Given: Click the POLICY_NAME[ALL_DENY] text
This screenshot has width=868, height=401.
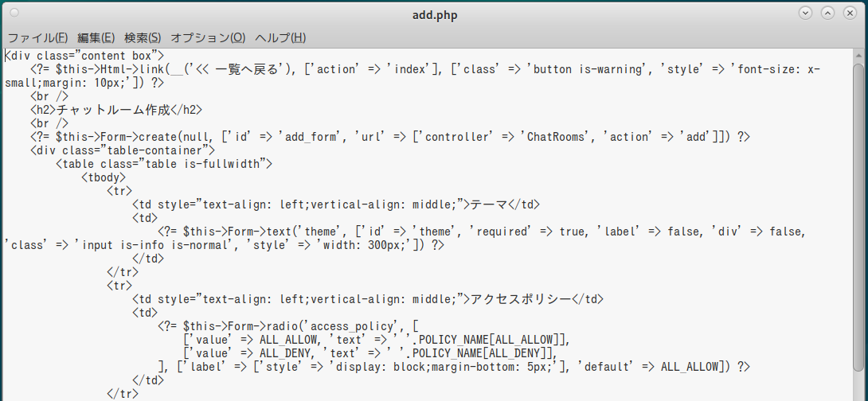Looking at the screenshot, I should point(480,353).
